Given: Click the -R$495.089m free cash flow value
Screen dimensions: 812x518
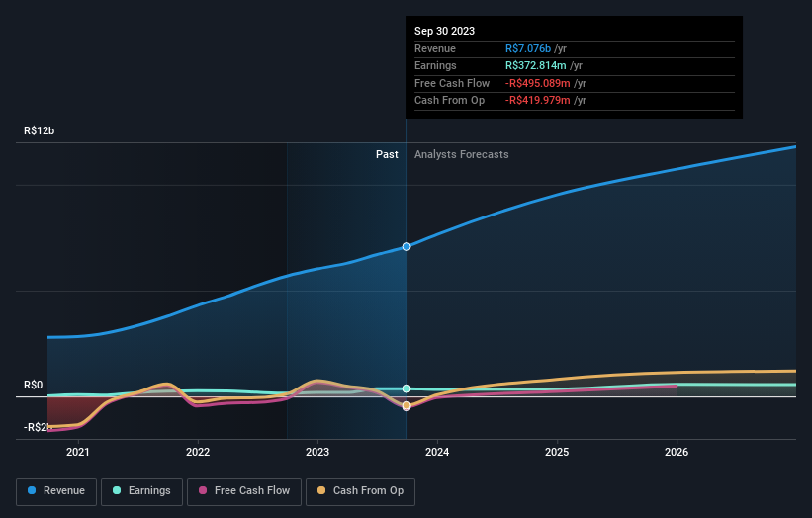Looking at the screenshot, I should (x=537, y=83).
